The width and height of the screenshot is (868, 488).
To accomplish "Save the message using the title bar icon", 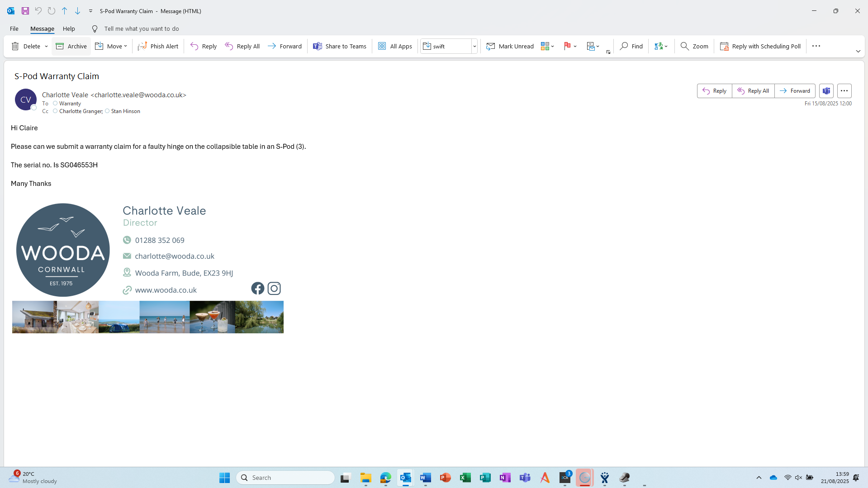I will (25, 11).
